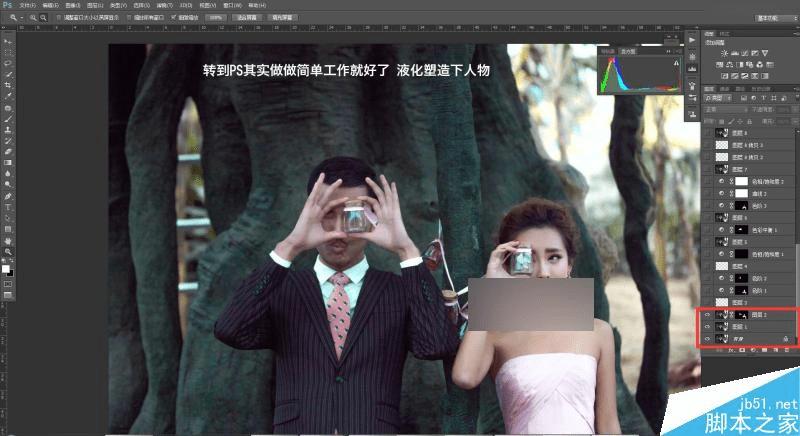The width and height of the screenshot is (800, 436).
Task: Open the Actions panel play icon
Action: (692, 40)
